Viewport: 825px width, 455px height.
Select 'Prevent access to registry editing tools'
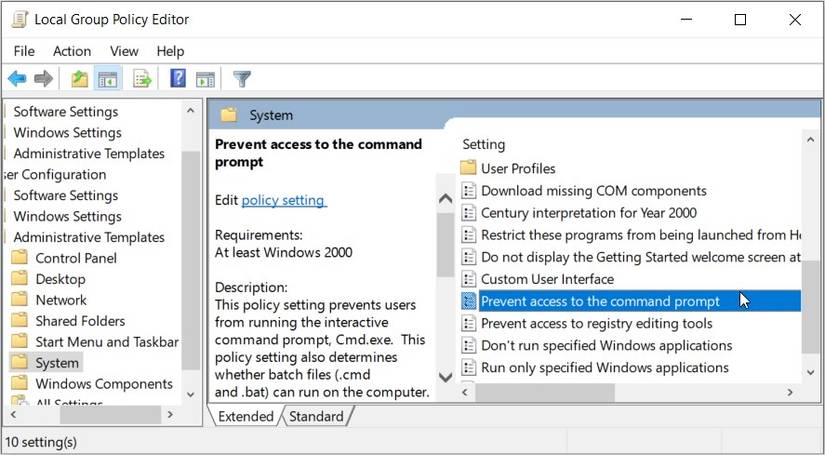[x=596, y=323]
